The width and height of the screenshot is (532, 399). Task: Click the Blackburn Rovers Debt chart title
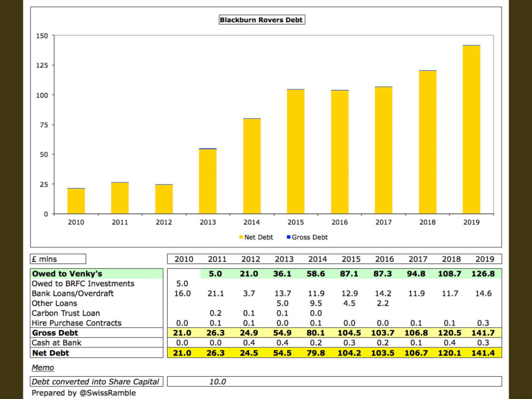[261, 20]
